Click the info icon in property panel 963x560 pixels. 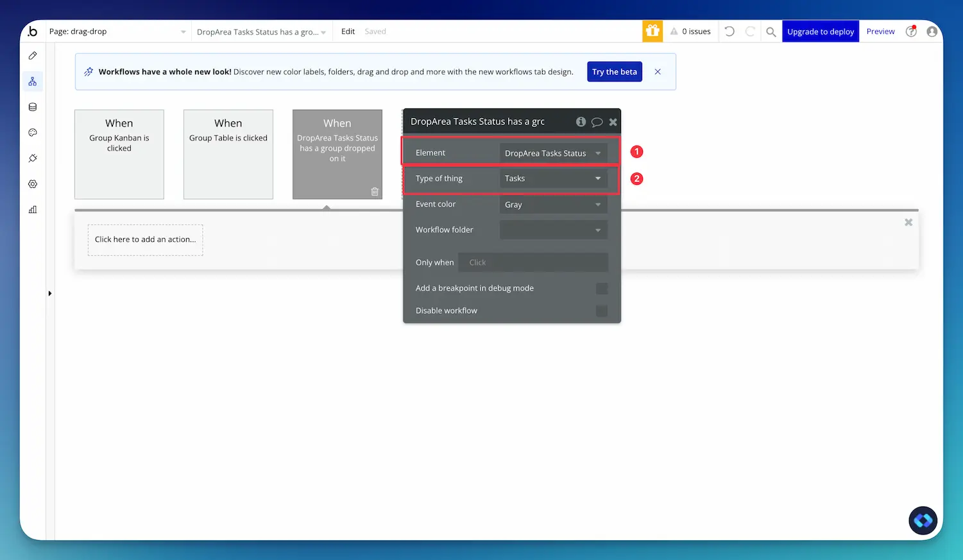581,122
